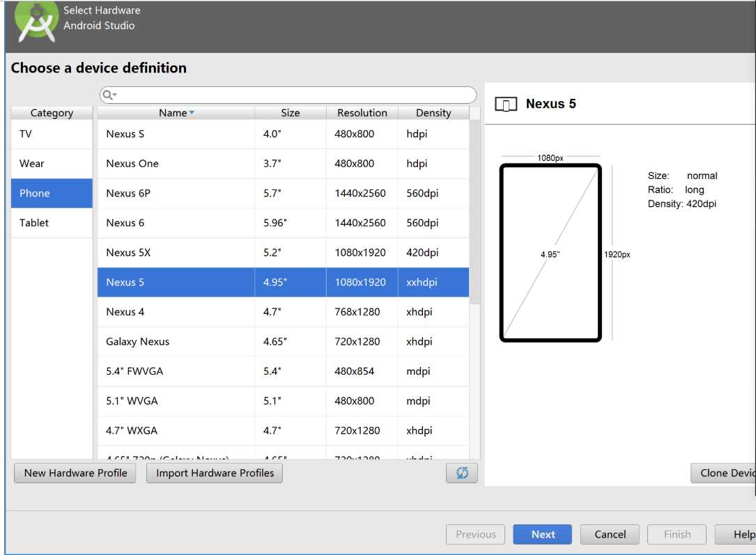
Task: Select the Nexus 4 device row
Action: [283, 312]
